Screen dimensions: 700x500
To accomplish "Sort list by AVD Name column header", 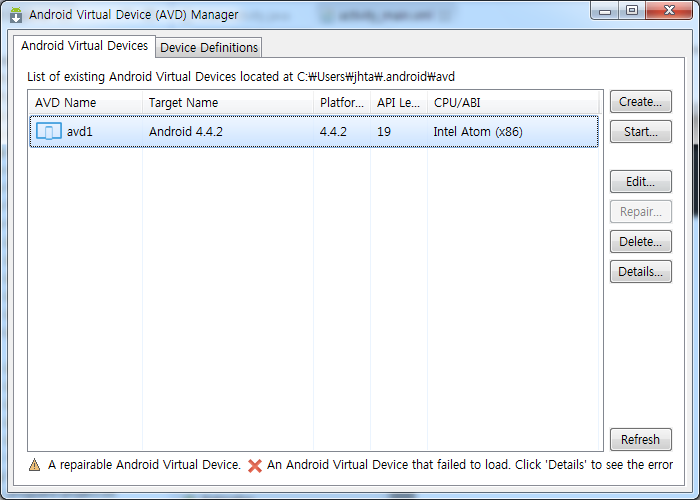I will coord(85,103).
